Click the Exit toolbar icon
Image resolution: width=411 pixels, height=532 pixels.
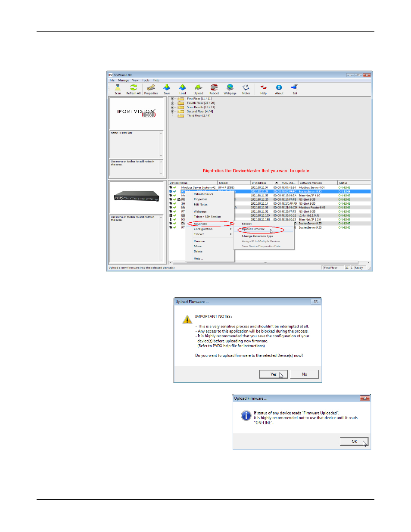click(295, 89)
